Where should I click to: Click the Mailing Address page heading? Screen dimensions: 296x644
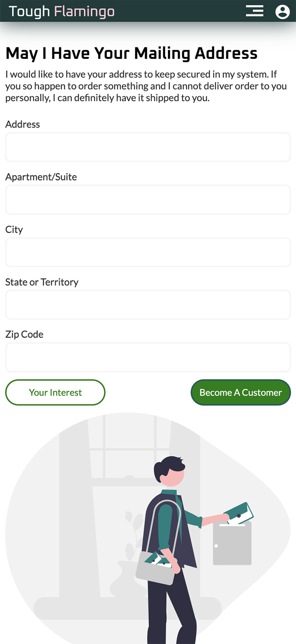[x=132, y=54]
